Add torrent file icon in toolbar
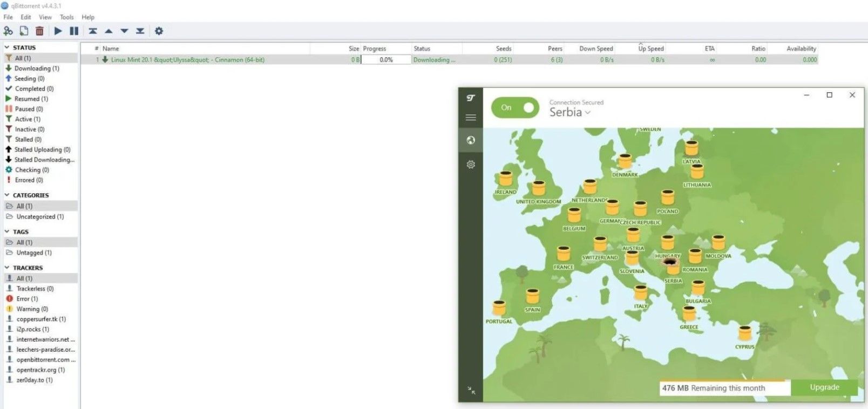 (x=24, y=31)
